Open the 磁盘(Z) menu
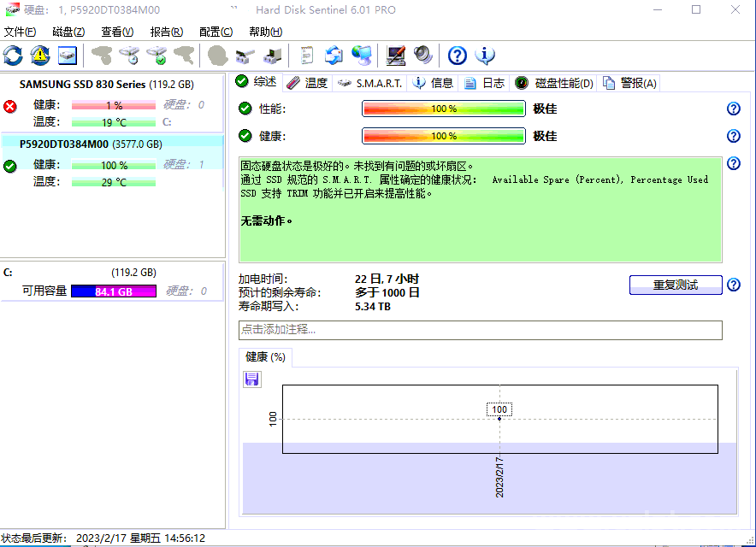The width and height of the screenshot is (756, 547). coord(68,32)
